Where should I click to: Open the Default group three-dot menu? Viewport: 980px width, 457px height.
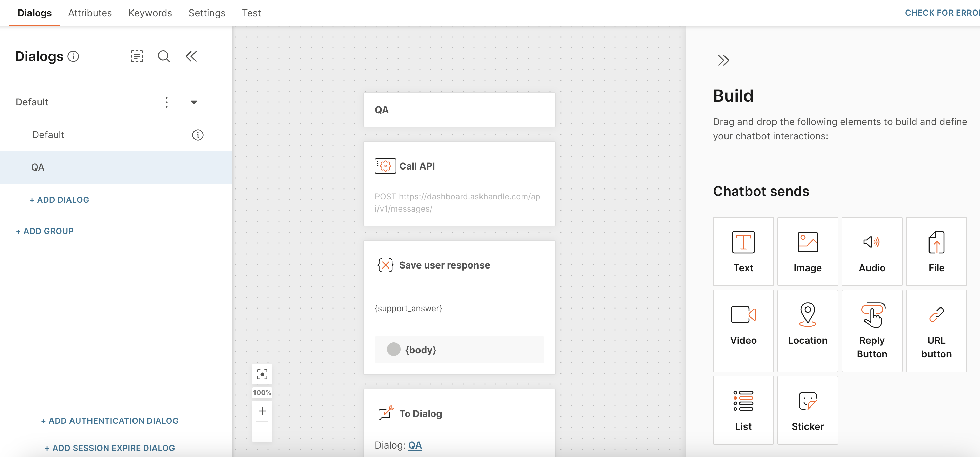coord(167,102)
